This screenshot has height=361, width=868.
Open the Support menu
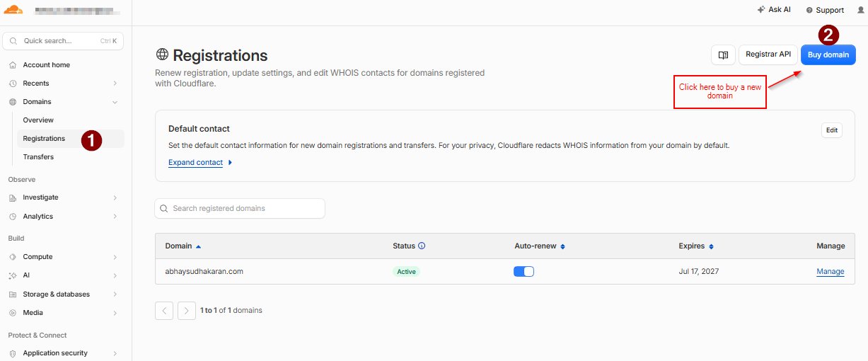point(825,10)
